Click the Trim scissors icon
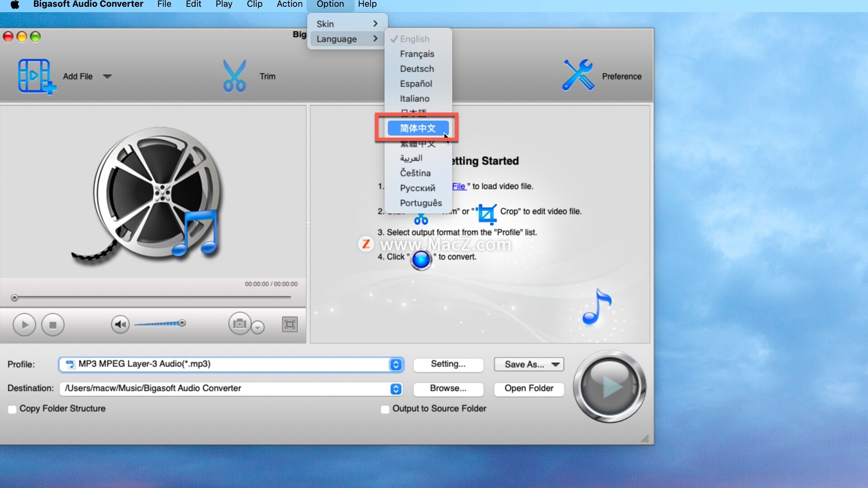868x488 pixels. [x=234, y=76]
